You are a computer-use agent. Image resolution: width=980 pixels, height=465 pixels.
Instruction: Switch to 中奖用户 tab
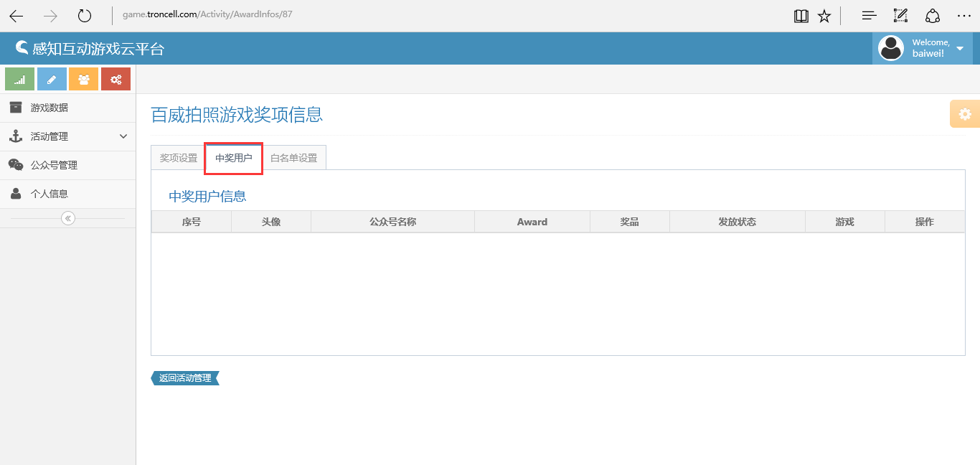234,158
